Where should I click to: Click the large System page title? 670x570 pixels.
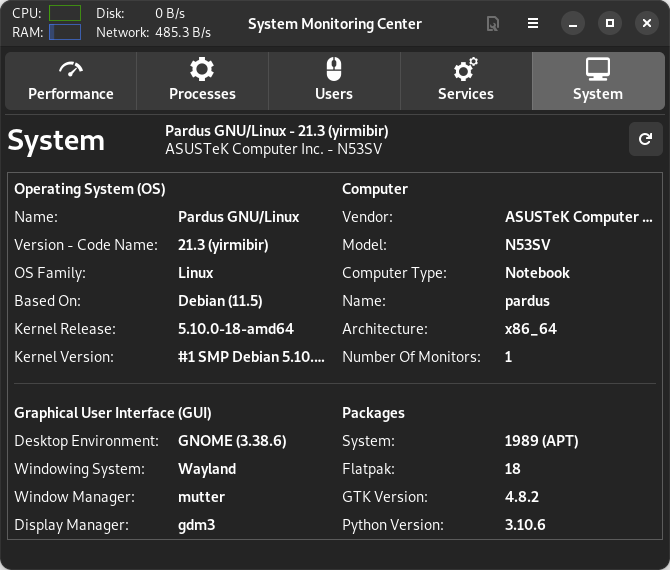click(56, 141)
